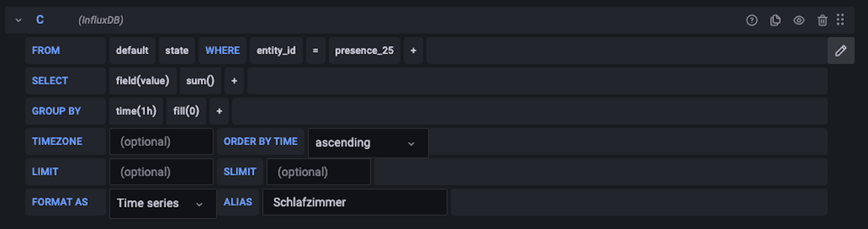Click the sum() aggregation segment
The height and width of the screenshot is (229, 868).
click(x=200, y=81)
